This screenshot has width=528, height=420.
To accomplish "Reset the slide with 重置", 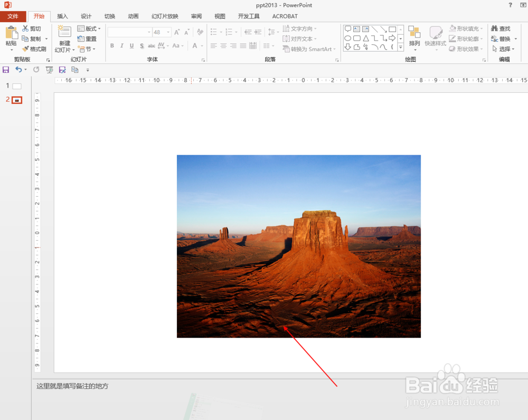I will 87,39.
